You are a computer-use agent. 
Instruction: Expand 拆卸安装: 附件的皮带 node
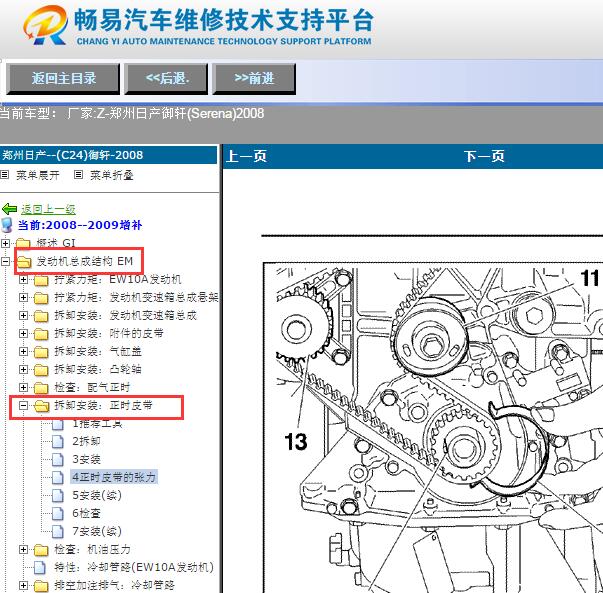click(23, 333)
